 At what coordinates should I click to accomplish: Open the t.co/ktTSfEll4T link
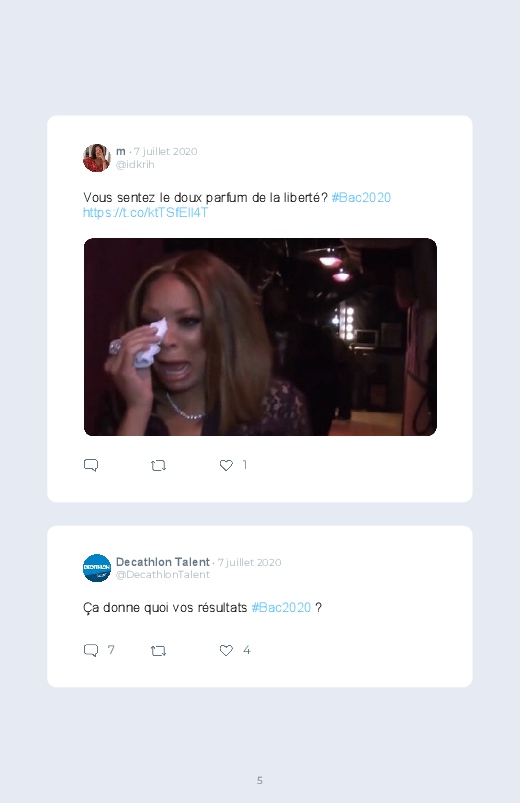pyautogui.click(x=145, y=213)
